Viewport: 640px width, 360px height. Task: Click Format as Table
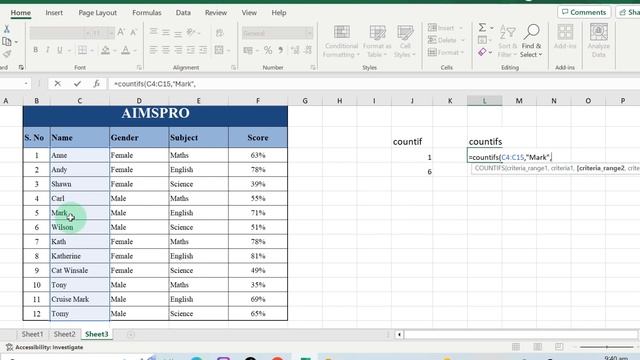(377, 41)
